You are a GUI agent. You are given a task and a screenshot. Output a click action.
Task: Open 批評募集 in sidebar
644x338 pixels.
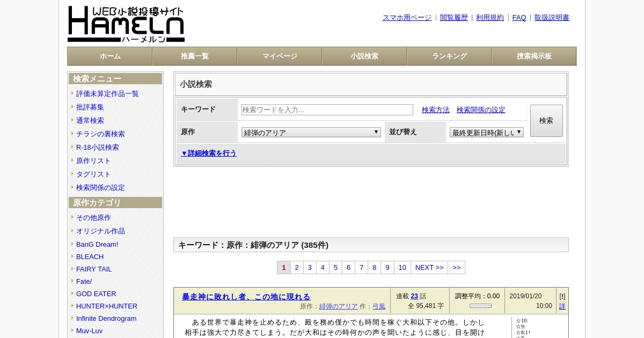pos(90,107)
